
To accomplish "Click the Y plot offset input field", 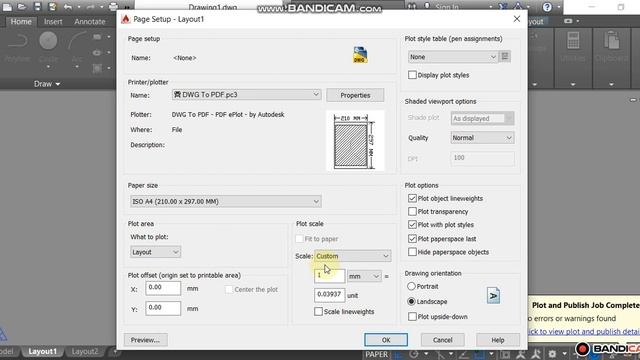I will [x=163, y=308].
